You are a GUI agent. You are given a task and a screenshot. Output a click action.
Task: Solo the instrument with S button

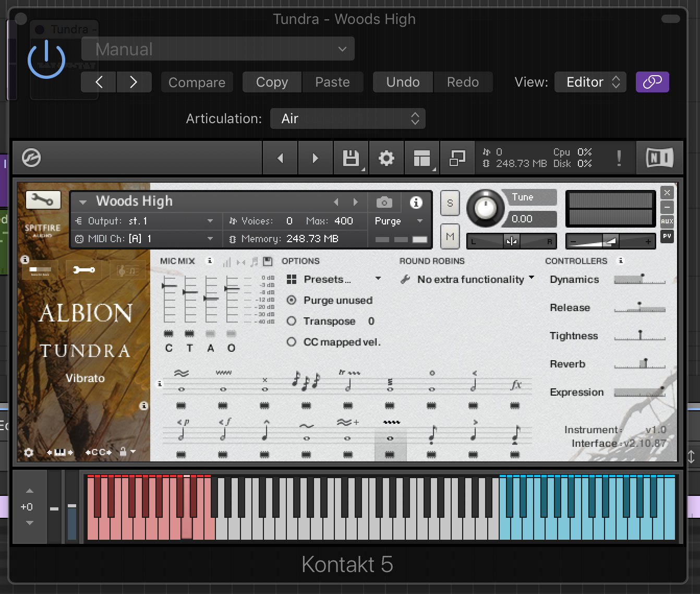tap(450, 203)
